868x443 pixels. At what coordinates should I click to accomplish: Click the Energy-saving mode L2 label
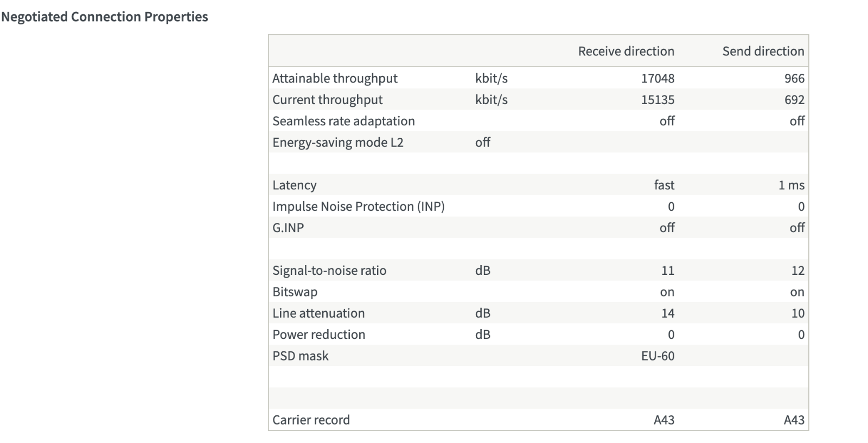[x=337, y=143]
